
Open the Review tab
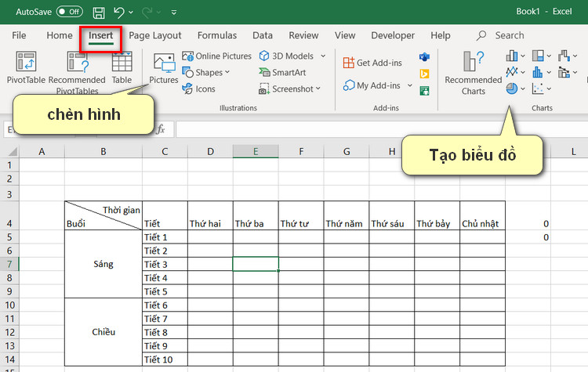(x=303, y=35)
